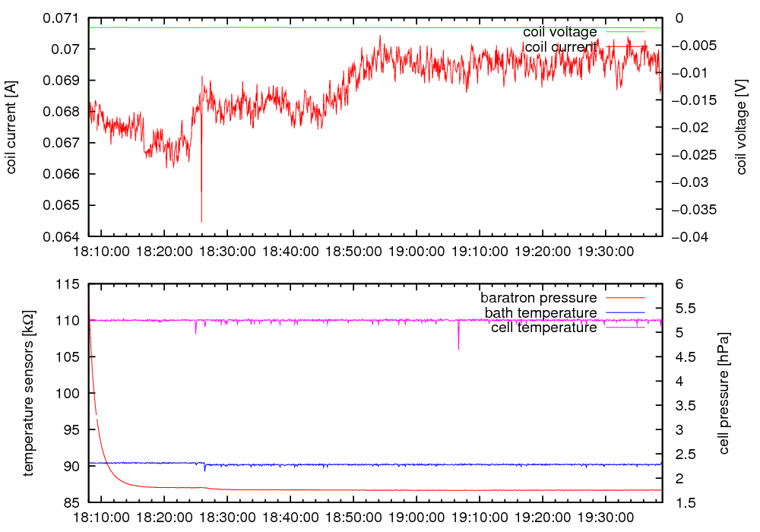Screen dimensions: 760x532
Task: Click the "coil current" legend label
Action: click(x=559, y=47)
